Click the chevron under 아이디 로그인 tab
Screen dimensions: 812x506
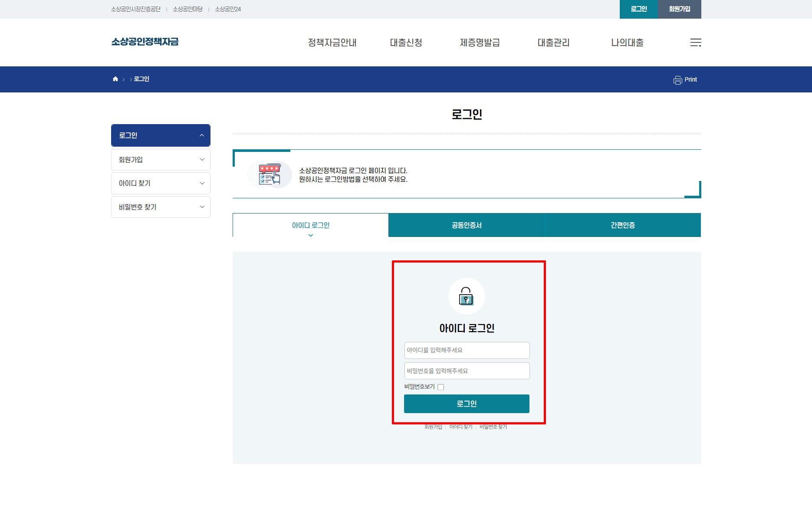click(x=311, y=235)
